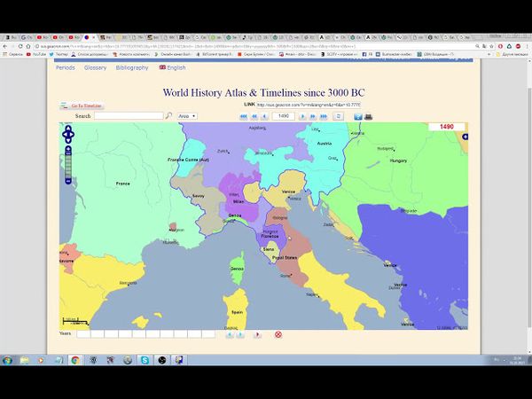
Task: Step one year forward arrow
Action: pyautogui.click(x=302, y=116)
